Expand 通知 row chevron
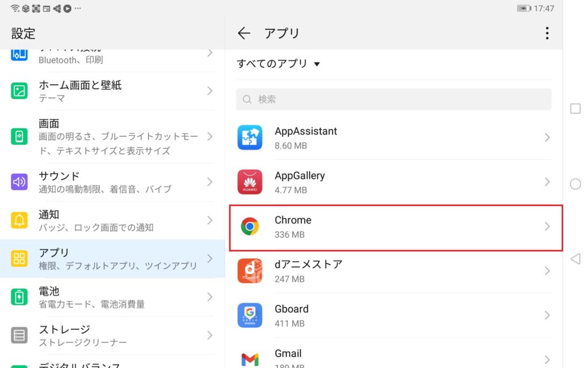The image size is (588, 368). (210, 220)
